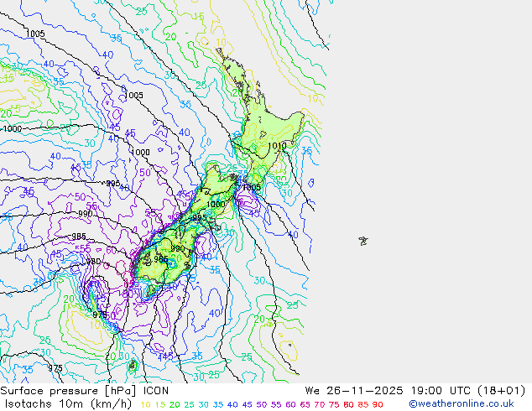Select the 35 value in the isotach legend
This screenshot has width=532, height=411.
pos(218,404)
